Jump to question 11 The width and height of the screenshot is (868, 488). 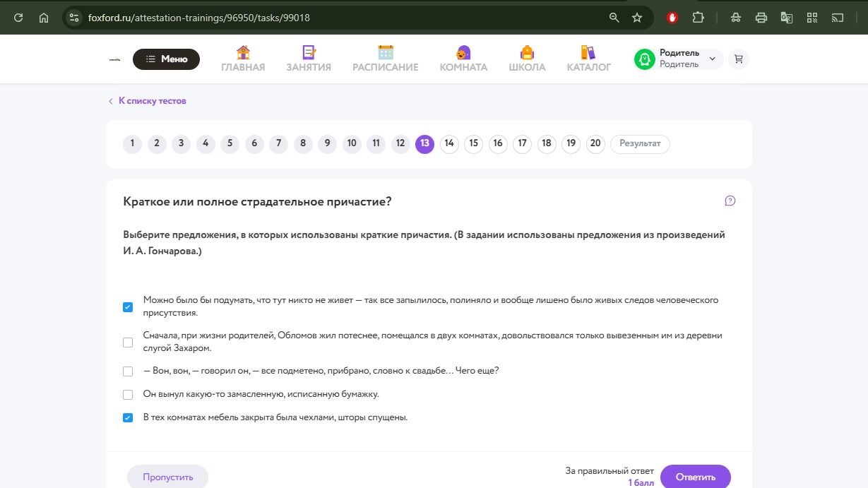pos(376,144)
